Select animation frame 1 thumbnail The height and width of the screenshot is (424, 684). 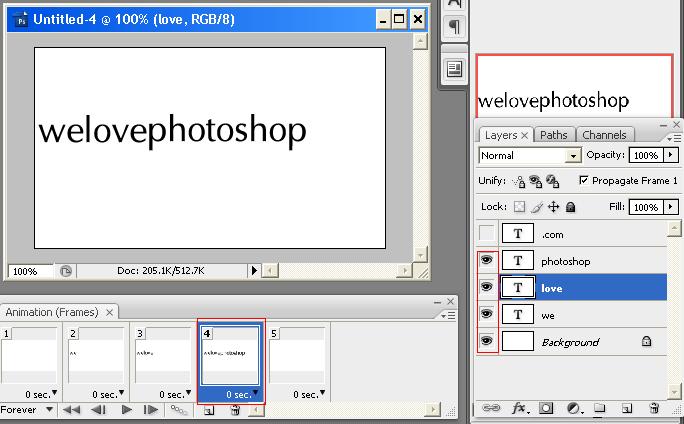[x=29, y=355]
